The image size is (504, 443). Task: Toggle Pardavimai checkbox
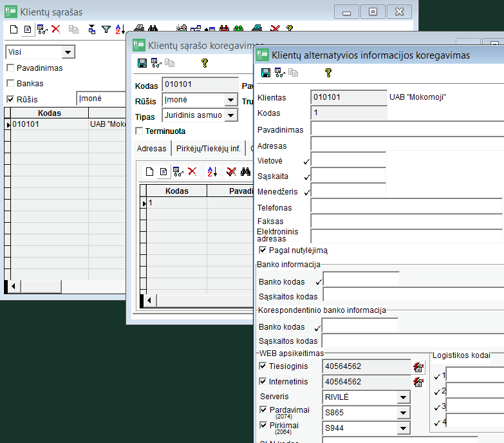[x=263, y=410]
